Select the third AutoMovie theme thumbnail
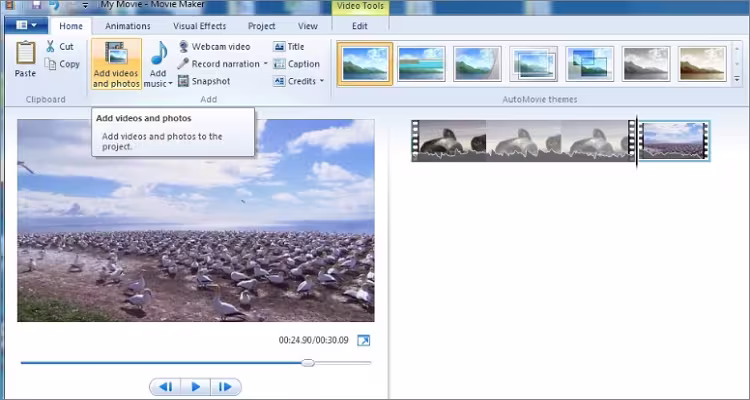 click(x=477, y=64)
